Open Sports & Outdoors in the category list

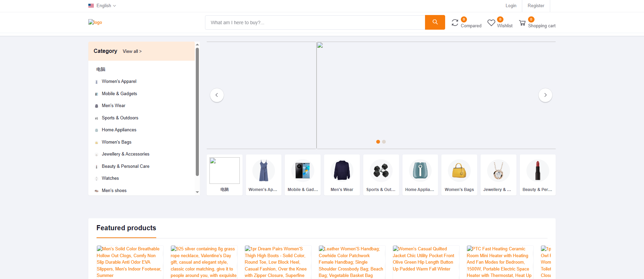(x=120, y=118)
